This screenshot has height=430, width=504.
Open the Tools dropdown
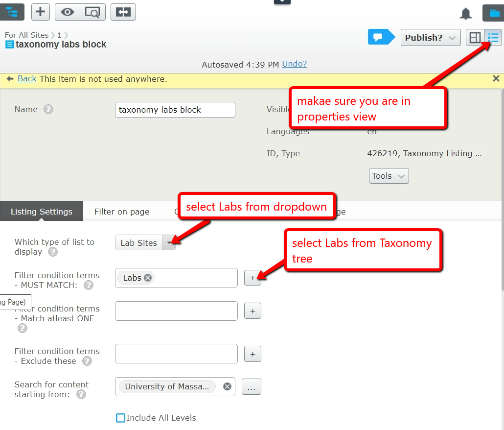tap(389, 176)
